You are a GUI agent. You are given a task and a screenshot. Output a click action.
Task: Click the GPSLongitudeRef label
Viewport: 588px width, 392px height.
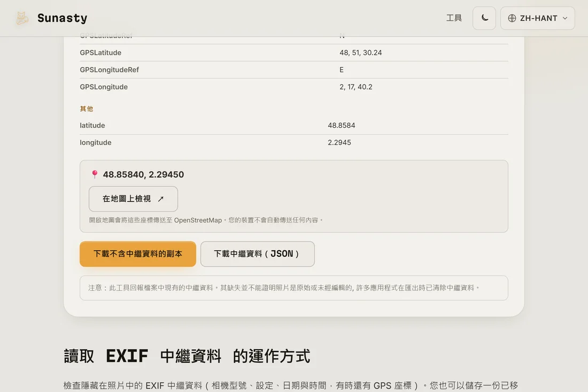click(109, 70)
